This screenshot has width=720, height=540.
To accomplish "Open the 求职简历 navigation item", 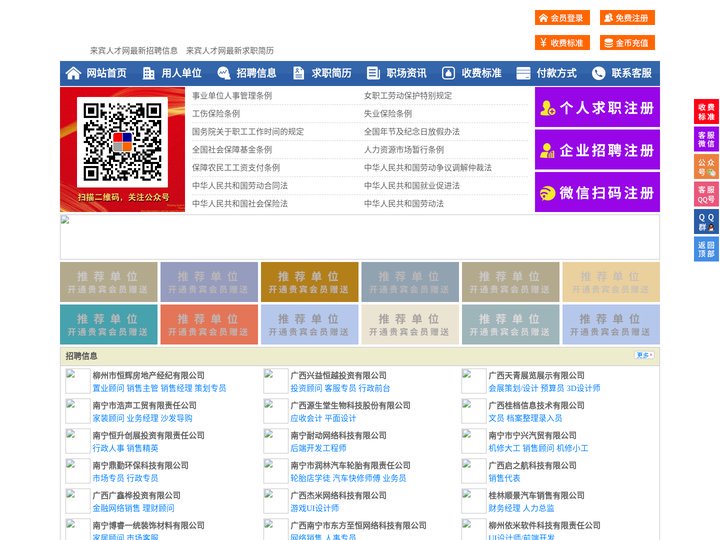I will (332, 73).
